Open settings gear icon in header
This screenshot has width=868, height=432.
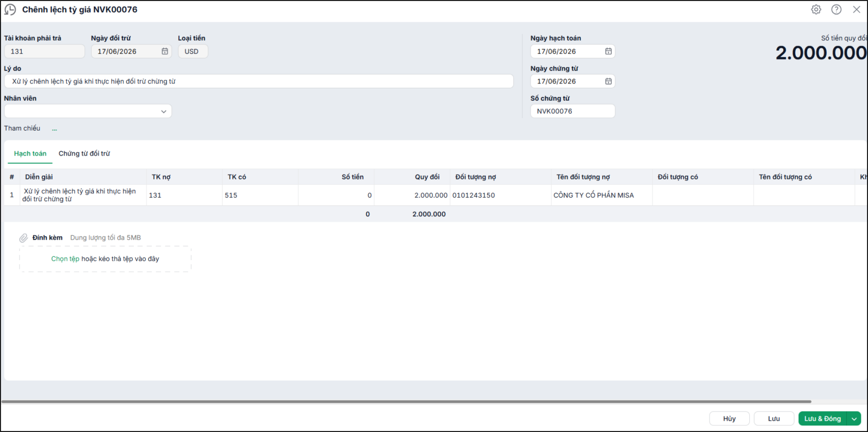816,10
